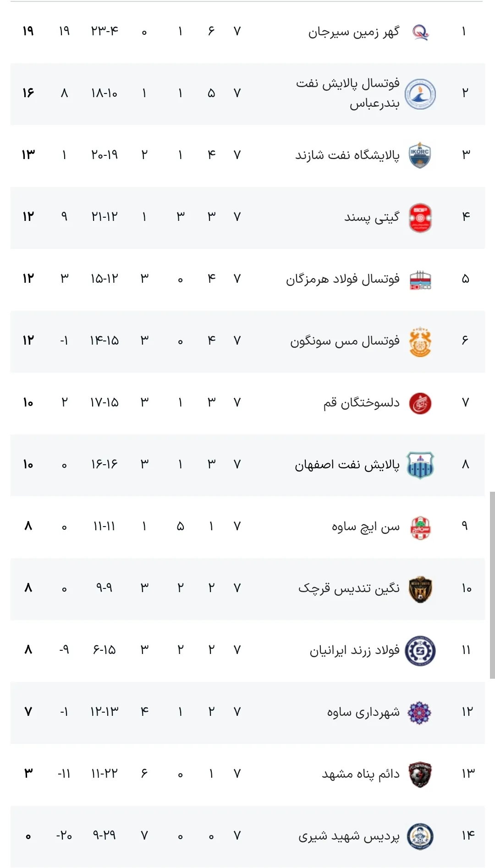The width and height of the screenshot is (495, 868).
Task: Click the orange فوتسال مس سونگون crest
Action: [x=420, y=342]
